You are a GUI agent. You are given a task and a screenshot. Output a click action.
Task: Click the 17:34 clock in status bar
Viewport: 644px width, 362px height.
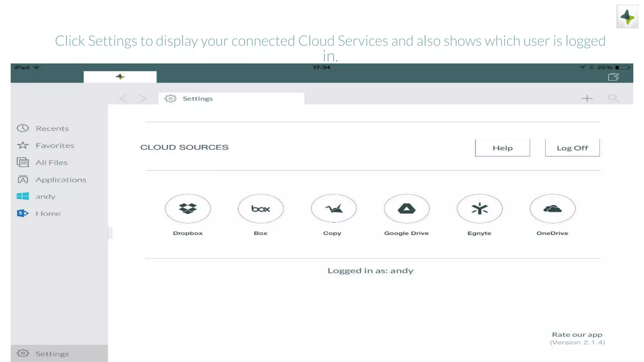[x=321, y=67]
